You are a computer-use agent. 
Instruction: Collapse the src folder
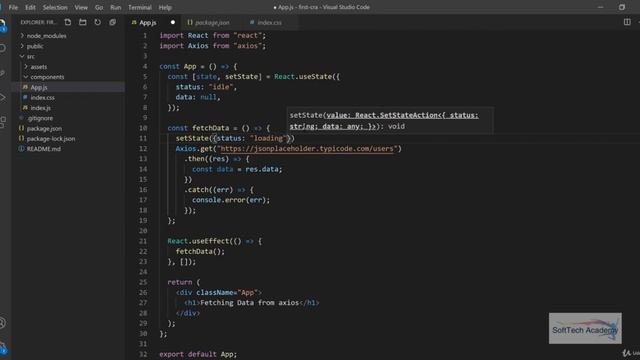(31, 56)
